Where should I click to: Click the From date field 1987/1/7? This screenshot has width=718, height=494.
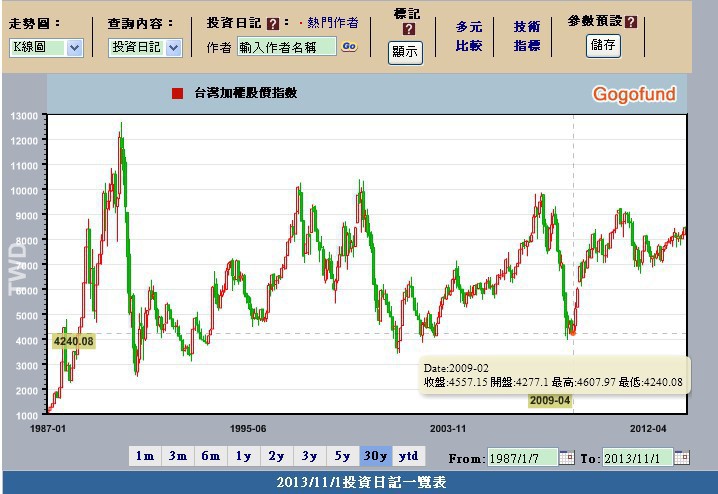pyautogui.click(x=522, y=457)
